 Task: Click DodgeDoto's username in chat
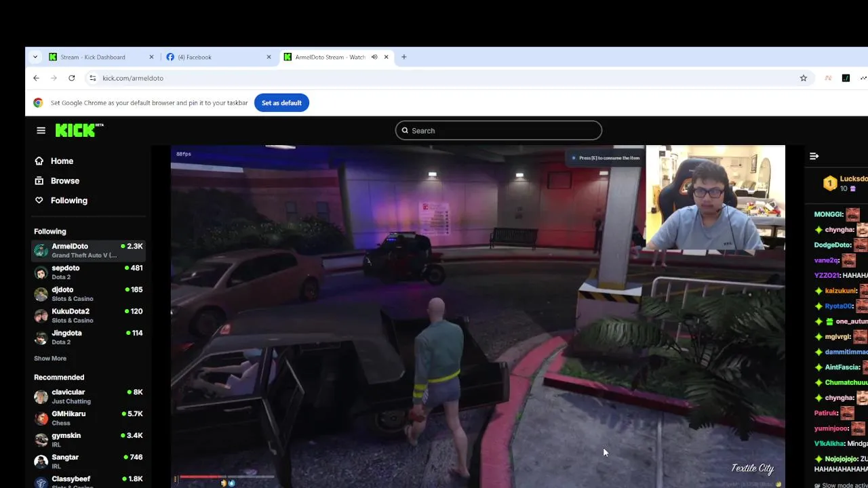[833, 245]
